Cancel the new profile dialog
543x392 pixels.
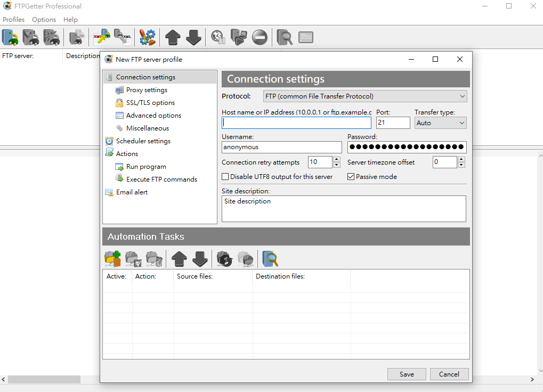pyautogui.click(x=449, y=374)
